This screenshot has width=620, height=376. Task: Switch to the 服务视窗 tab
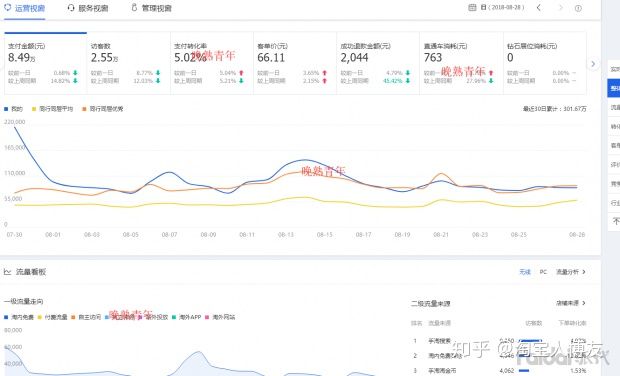point(88,8)
